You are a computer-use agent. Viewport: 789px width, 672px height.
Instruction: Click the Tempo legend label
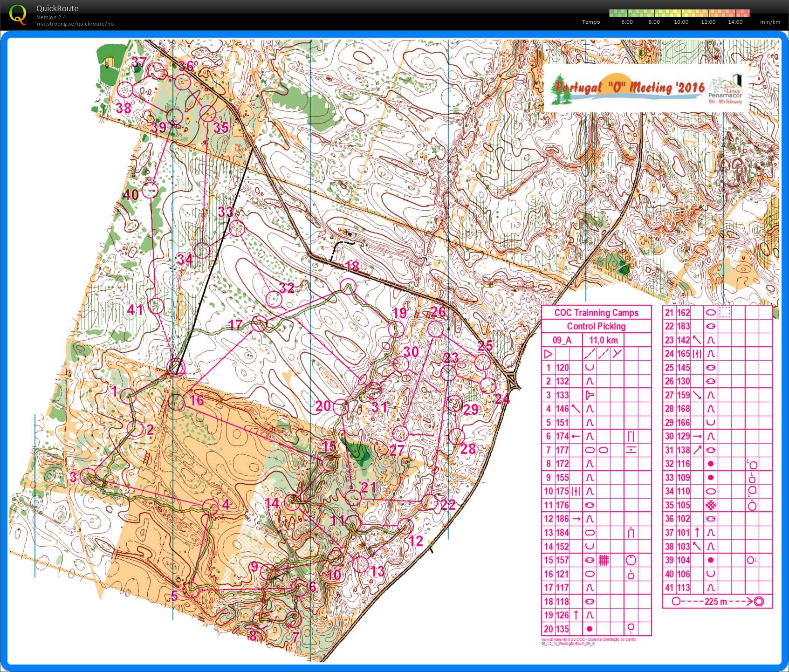point(590,22)
